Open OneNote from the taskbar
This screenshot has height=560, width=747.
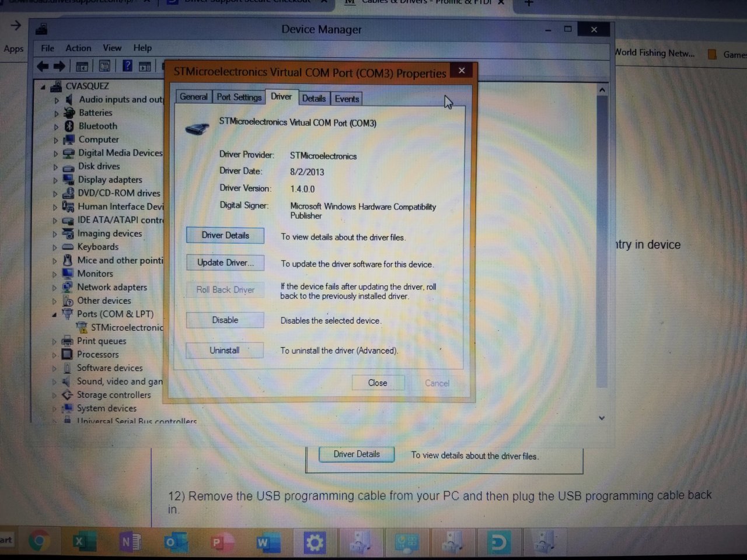point(130,542)
